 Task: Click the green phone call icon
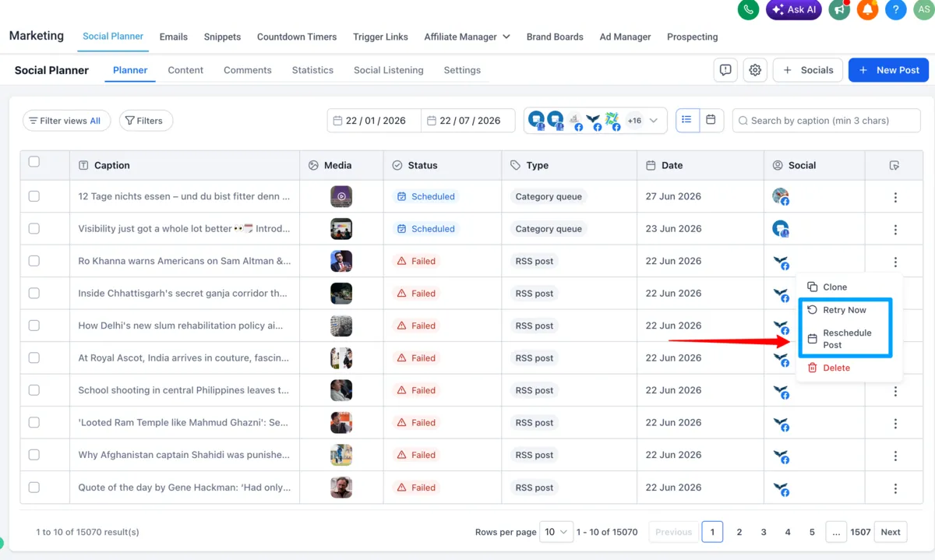pos(749,9)
